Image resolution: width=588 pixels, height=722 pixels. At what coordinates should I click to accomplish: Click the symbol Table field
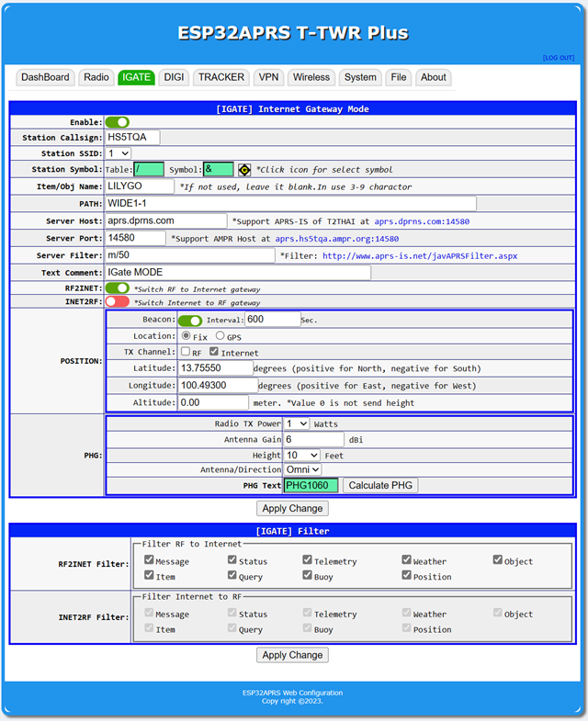point(149,169)
